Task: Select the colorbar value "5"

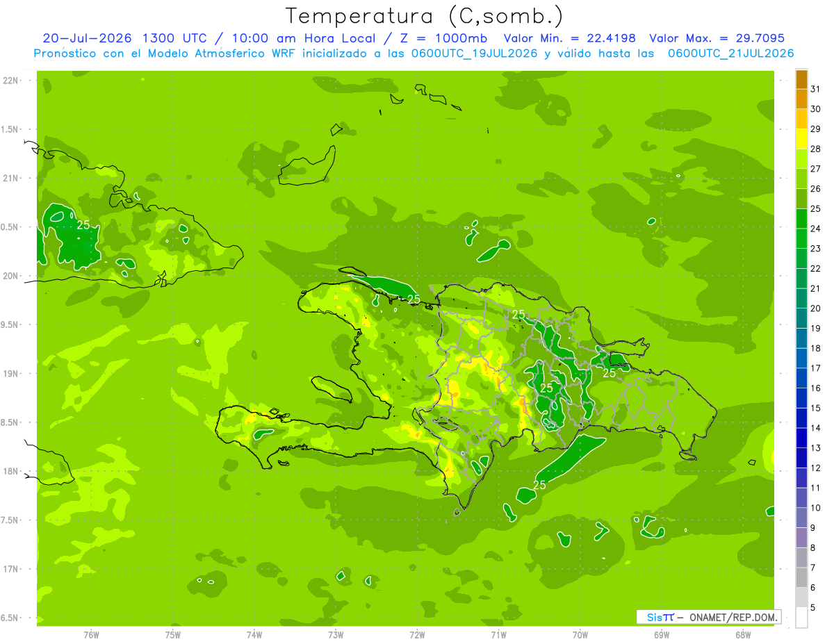Action: (812, 608)
